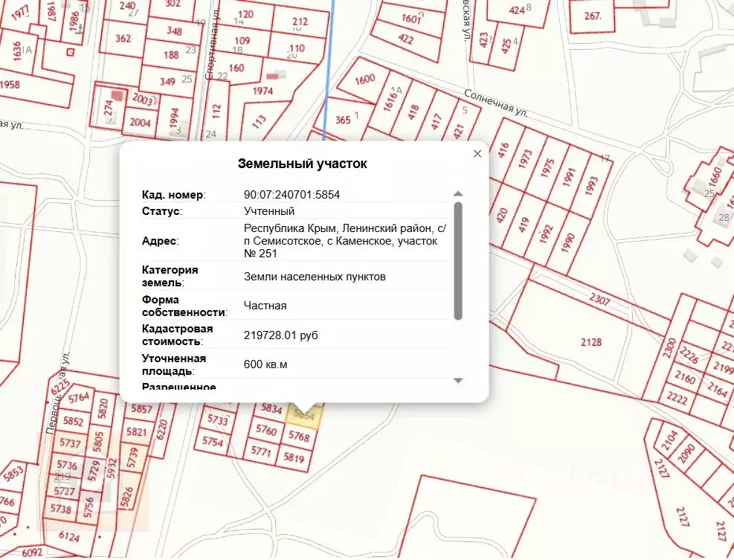Click the cadastral value 219728.01 руб
The image size is (734, 560).
[x=281, y=335]
